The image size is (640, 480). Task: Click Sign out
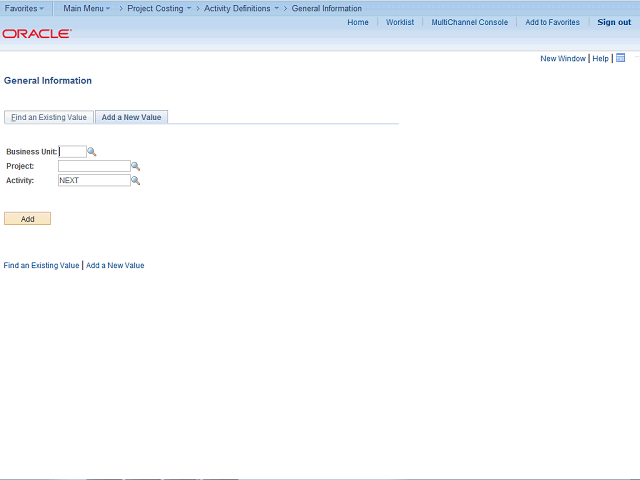614,22
